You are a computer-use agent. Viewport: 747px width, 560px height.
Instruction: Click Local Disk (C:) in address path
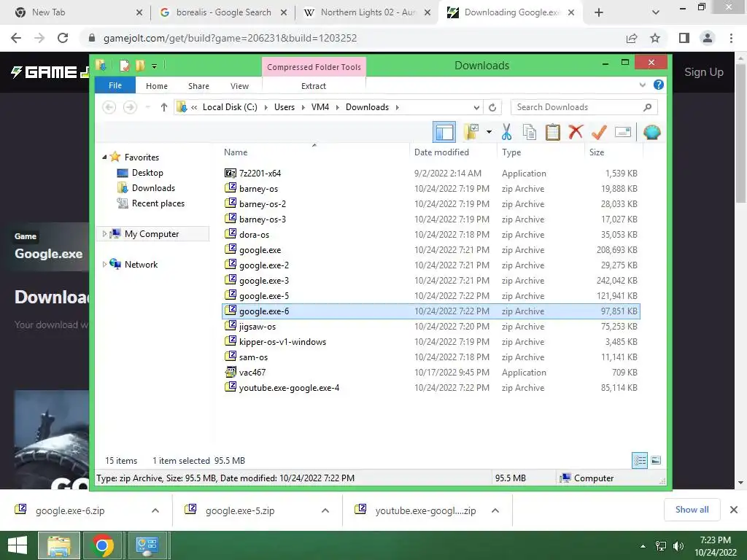pos(230,107)
